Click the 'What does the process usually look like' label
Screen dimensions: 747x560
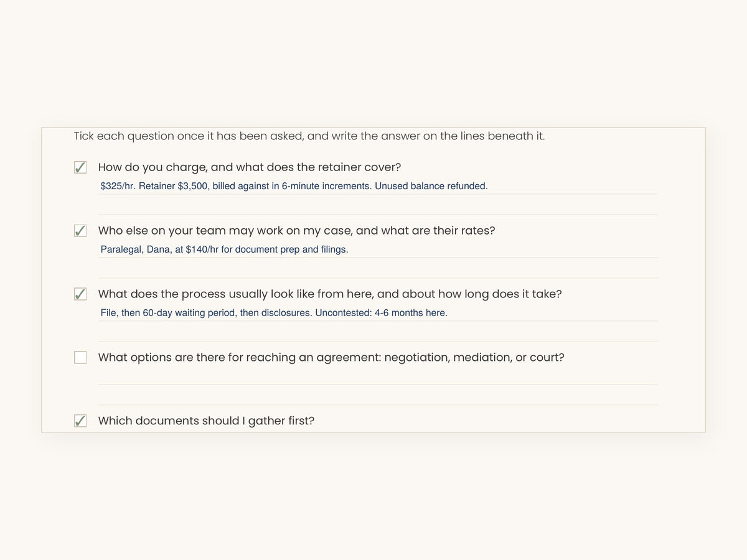tap(330, 294)
